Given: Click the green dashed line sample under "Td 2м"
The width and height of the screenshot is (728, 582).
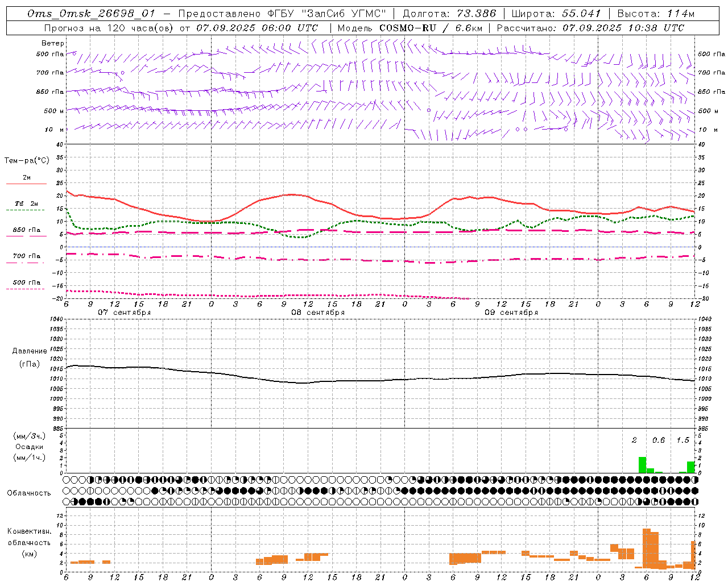Looking at the screenshot, I should click(26, 210).
